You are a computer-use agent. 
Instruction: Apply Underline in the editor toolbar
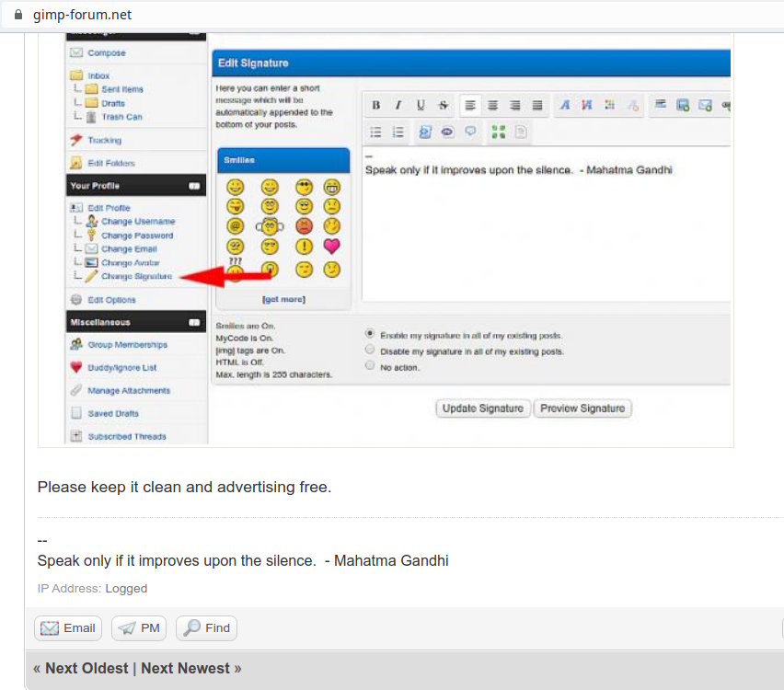(x=421, y=105)
